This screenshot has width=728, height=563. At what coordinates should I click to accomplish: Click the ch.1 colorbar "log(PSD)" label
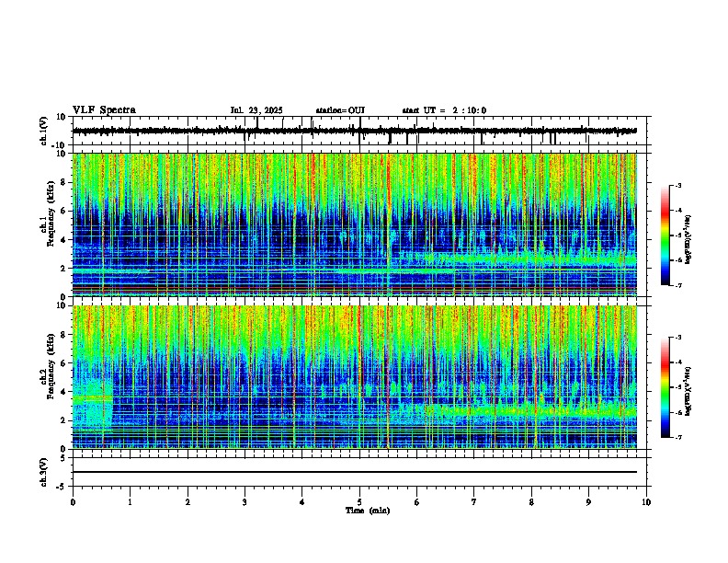point(688,240)
